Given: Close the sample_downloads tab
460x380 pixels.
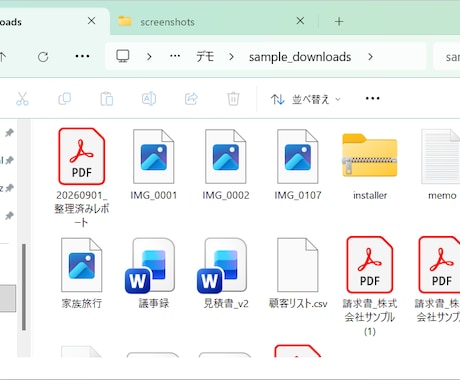Looking at the screenshot, I should 91,21.
